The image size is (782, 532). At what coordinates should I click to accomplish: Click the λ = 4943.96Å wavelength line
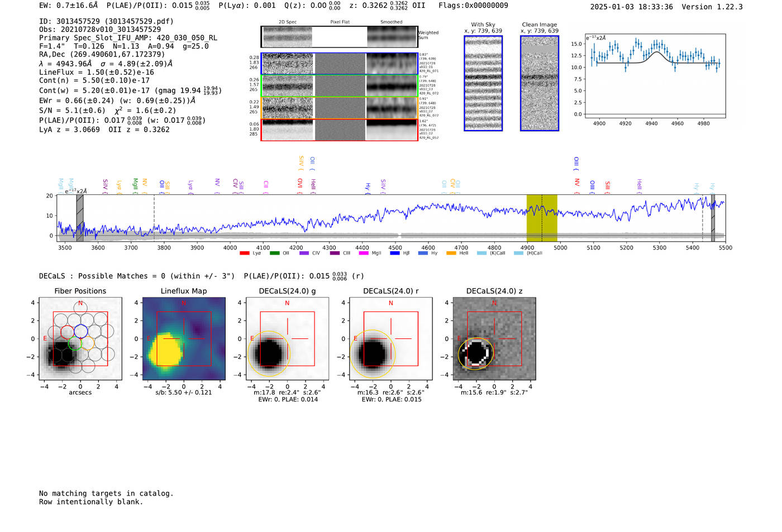pos(106,64)
